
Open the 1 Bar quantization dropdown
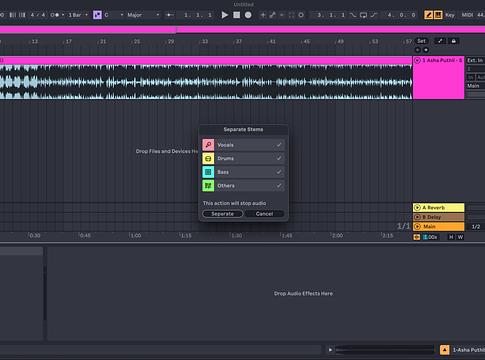coord(78,15)
